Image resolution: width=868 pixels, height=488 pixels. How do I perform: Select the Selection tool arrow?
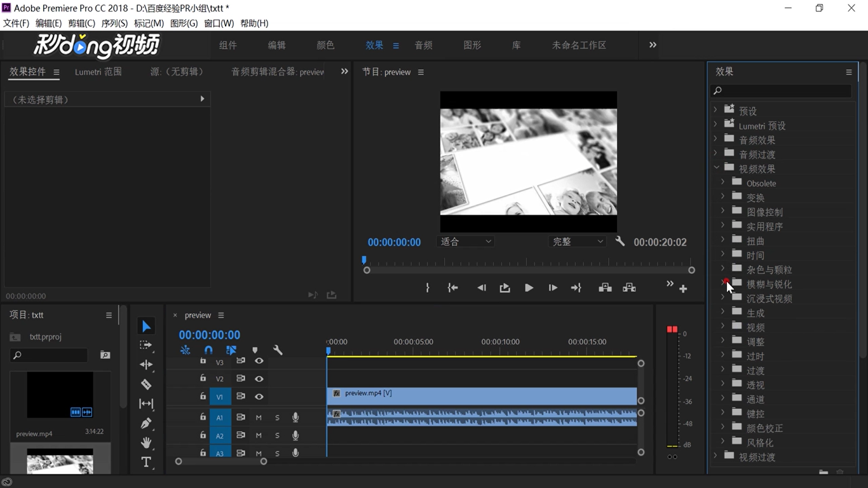146,326
